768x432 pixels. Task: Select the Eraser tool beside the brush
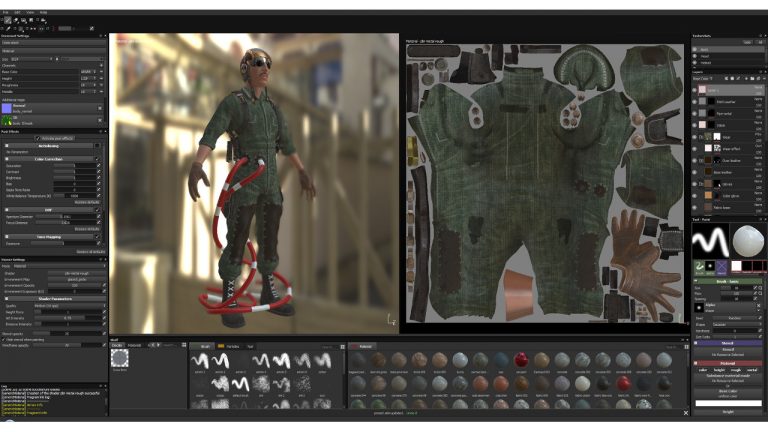(x=16, y=20)
